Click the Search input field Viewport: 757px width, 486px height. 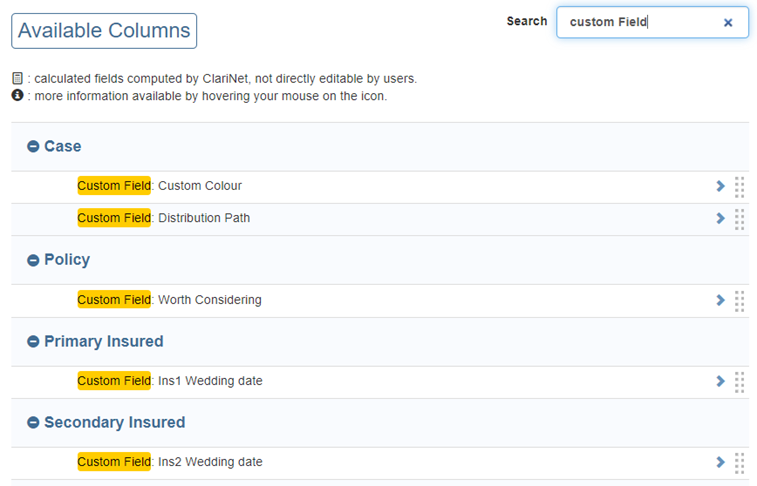pos(640,22)
